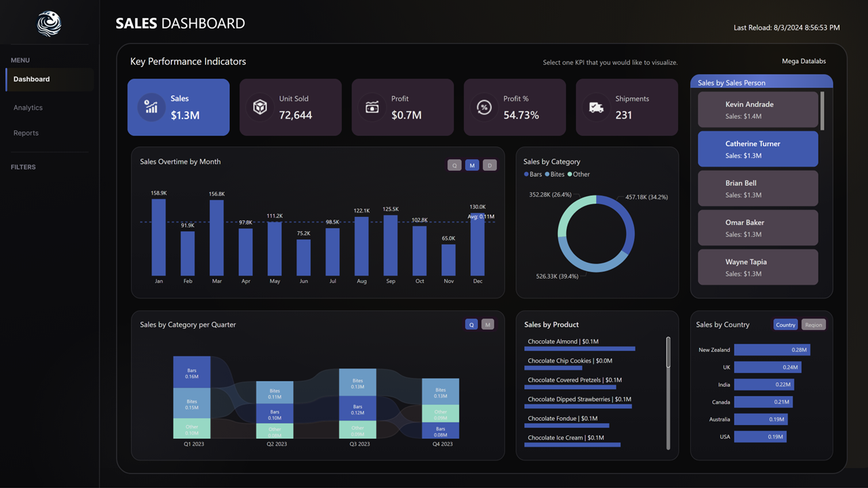Select the Dashboard menu entry
Image resolution: width=868 pixels, height=488 pixels.
(31, 79)
